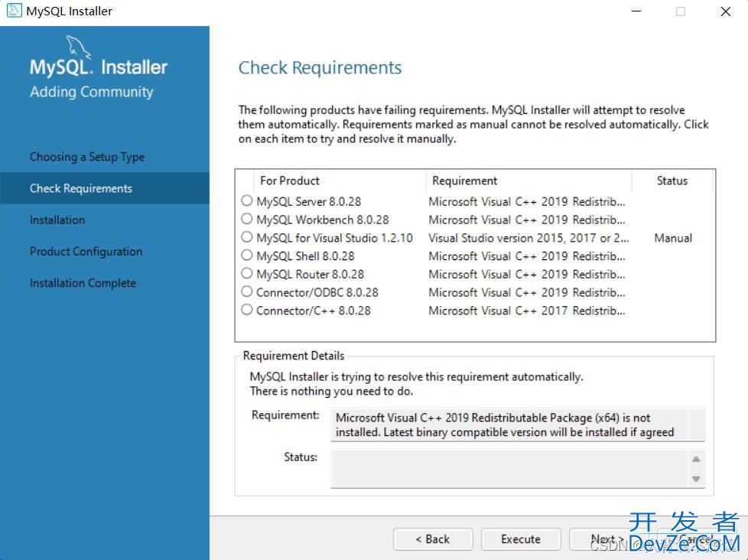Select MySQL for Visual Studio 1.2.10 radio
Viewport: 748px width, 560px height.
pos(246,237)
